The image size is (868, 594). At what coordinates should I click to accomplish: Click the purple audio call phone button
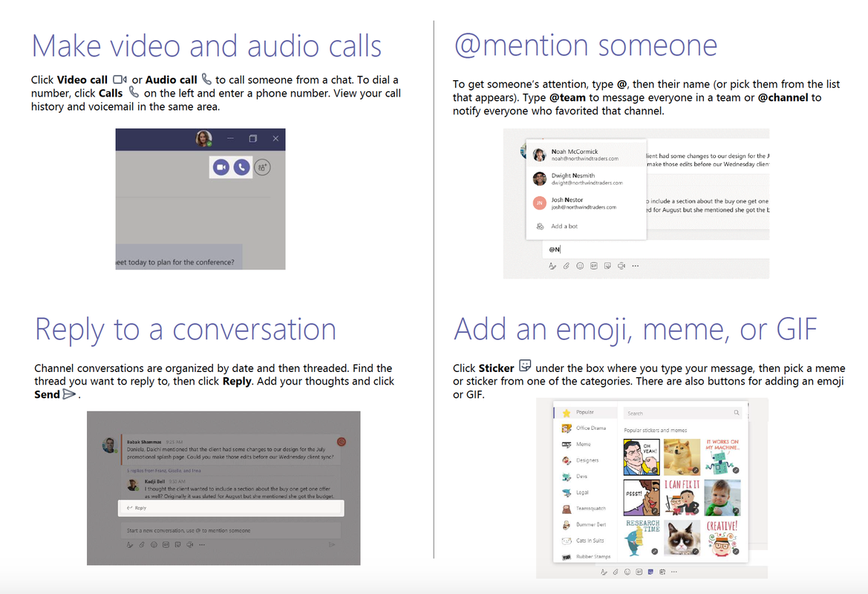(x=241, y=167)
